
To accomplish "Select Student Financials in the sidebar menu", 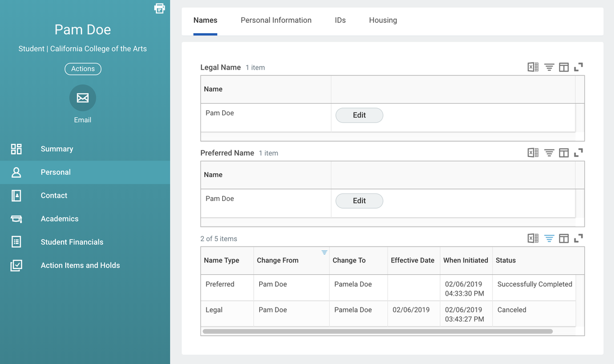I will (x=85, y=242).
